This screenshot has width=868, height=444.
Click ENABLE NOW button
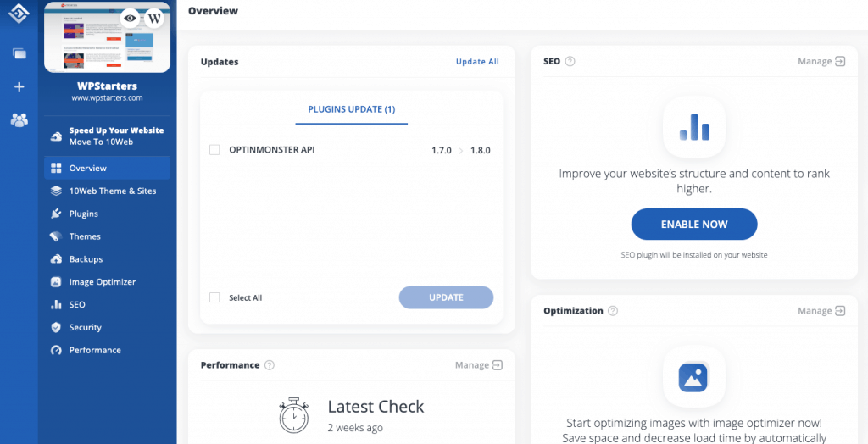694,225
